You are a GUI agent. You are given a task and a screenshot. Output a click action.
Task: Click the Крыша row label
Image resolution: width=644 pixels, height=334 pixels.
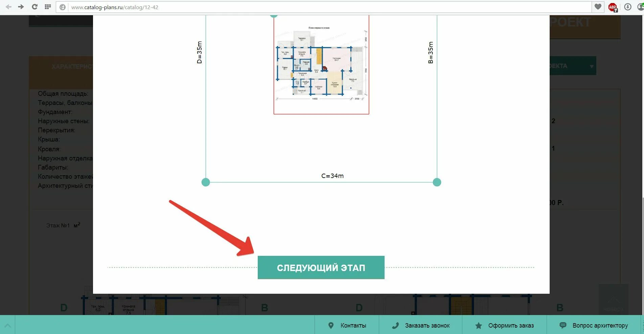49,139
